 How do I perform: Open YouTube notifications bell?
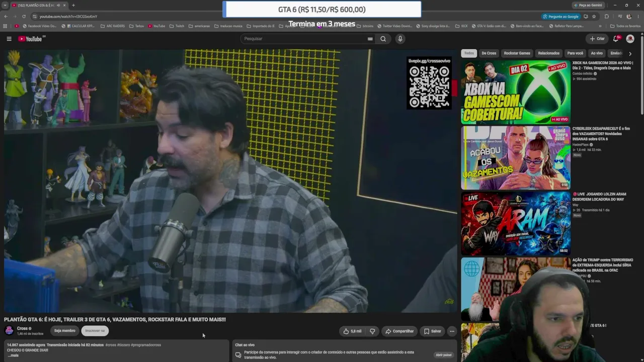pyautogui.click(x=616, y=39)
